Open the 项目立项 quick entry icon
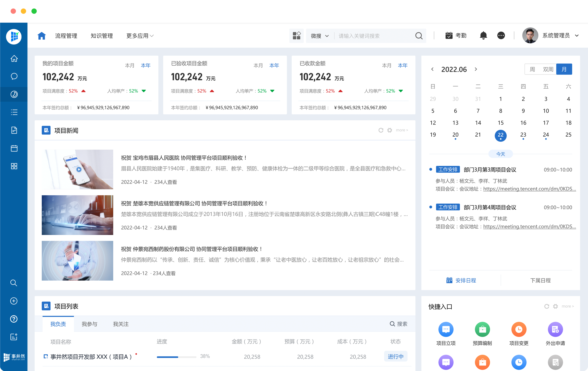This screenshot has width=588, height=371. point(446,329)
